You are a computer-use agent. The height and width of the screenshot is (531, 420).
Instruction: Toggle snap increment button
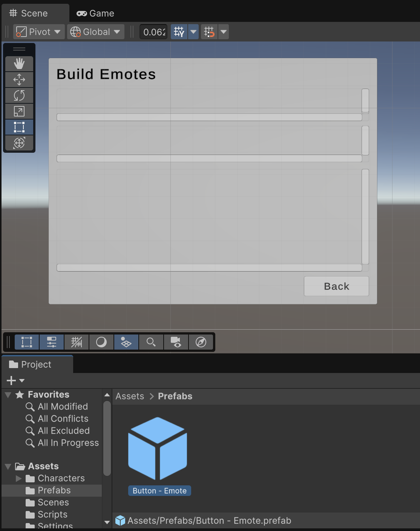pos(209,32)
